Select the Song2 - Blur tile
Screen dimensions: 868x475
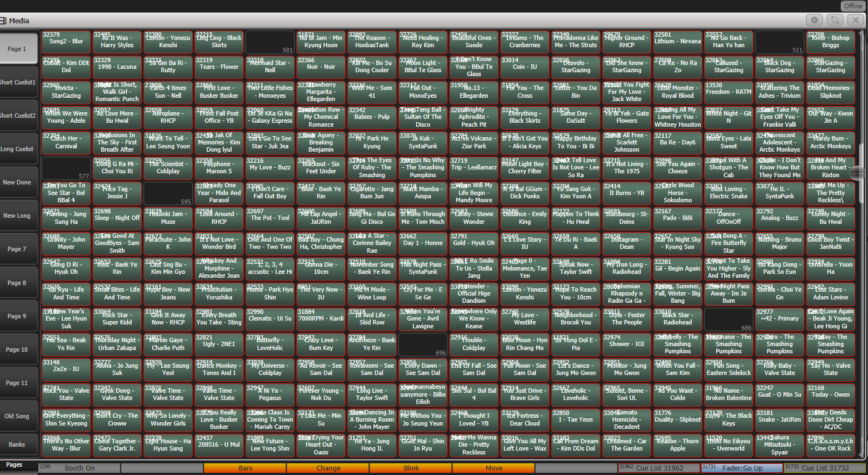[x=66, y=42]
